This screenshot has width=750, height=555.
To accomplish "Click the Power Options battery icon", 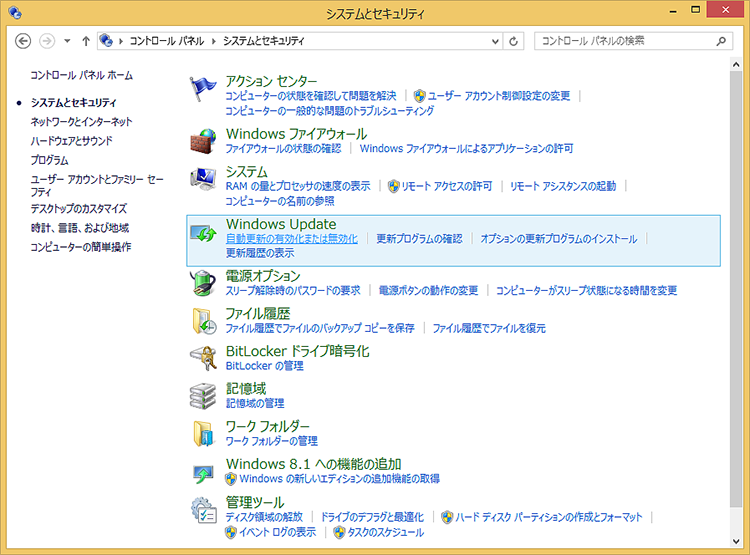I will pyautogui.click(x=203, y=283).
